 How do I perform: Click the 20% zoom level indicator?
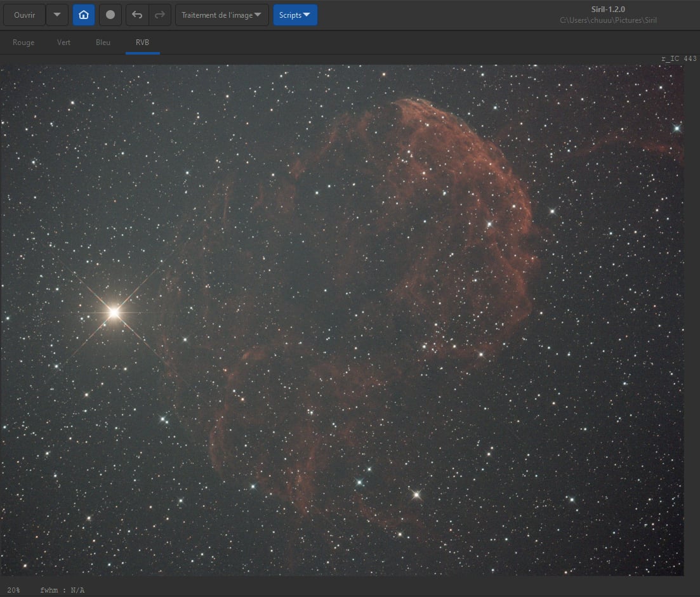point(13,590)
